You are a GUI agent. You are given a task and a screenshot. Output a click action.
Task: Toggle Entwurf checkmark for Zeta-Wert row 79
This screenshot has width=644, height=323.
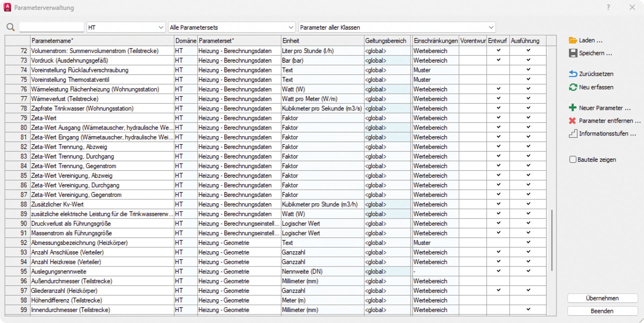click(498, 118)
